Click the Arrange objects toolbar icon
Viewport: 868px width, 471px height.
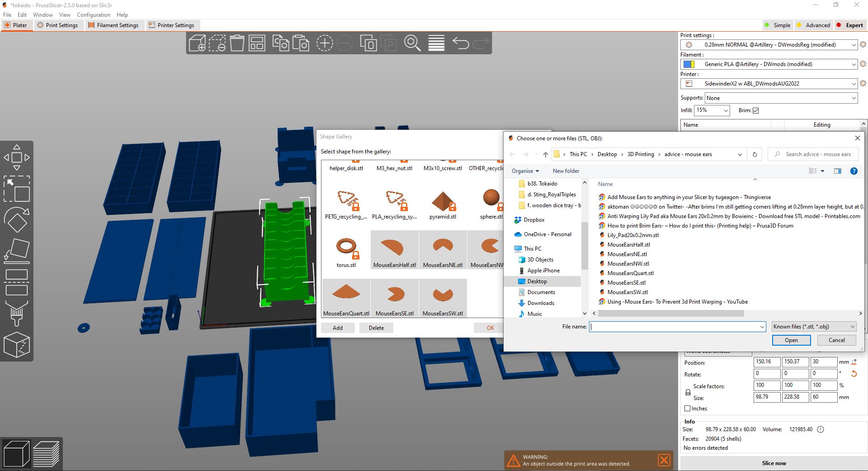(257, 43)
